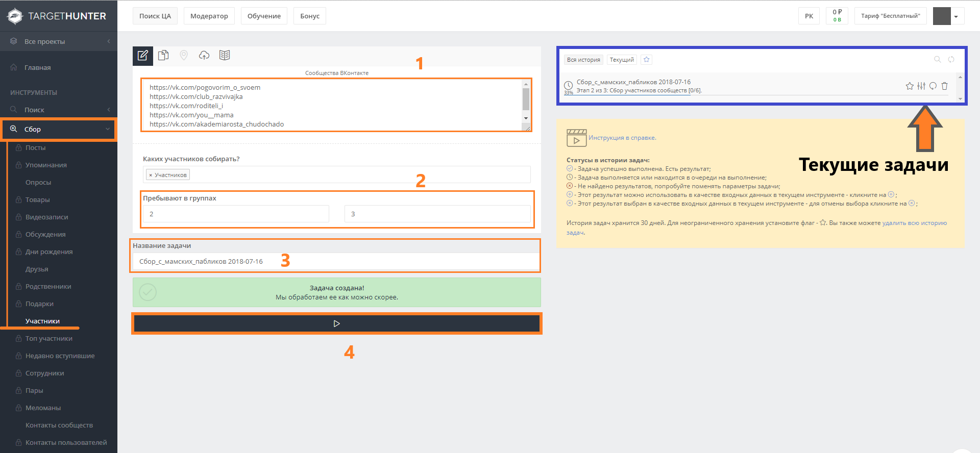This screenshot has width=980, height=453.
Task: Open Топ участники in sidebar
Action: click(49, 338)
